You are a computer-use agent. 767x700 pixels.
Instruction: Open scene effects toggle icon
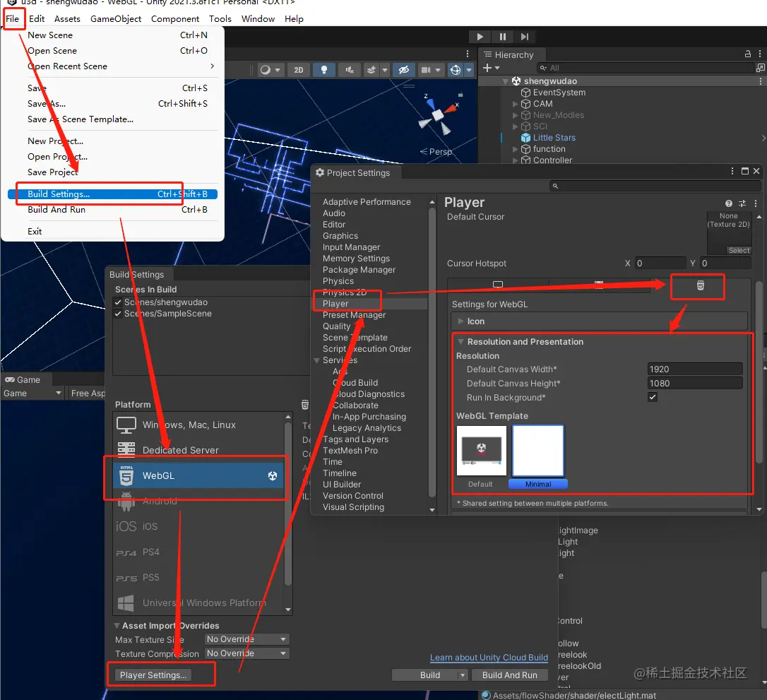pos(371,70)
